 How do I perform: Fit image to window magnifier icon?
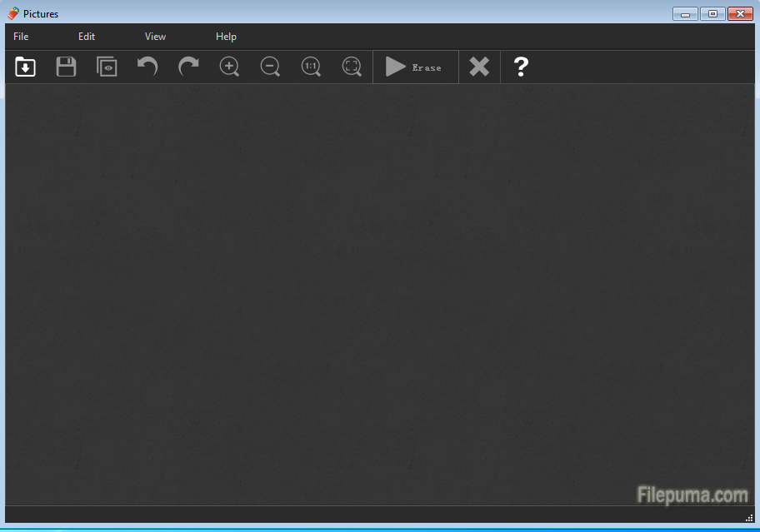pos(352,67)
